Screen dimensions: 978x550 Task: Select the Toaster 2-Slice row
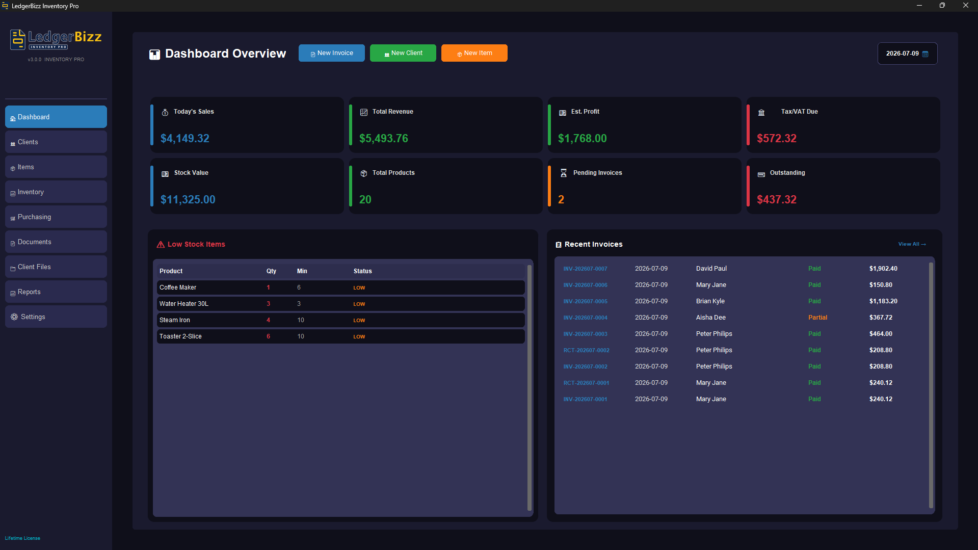[341, 336]
